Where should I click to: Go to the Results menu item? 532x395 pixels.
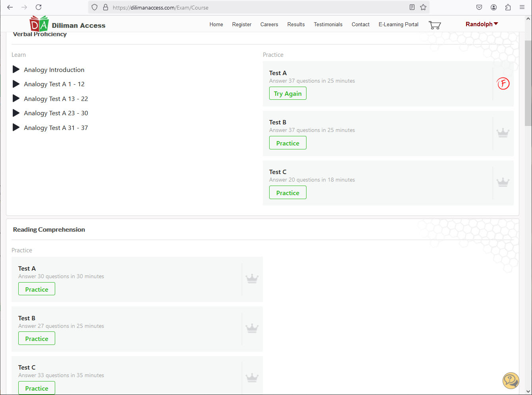[x=296, y=24]
